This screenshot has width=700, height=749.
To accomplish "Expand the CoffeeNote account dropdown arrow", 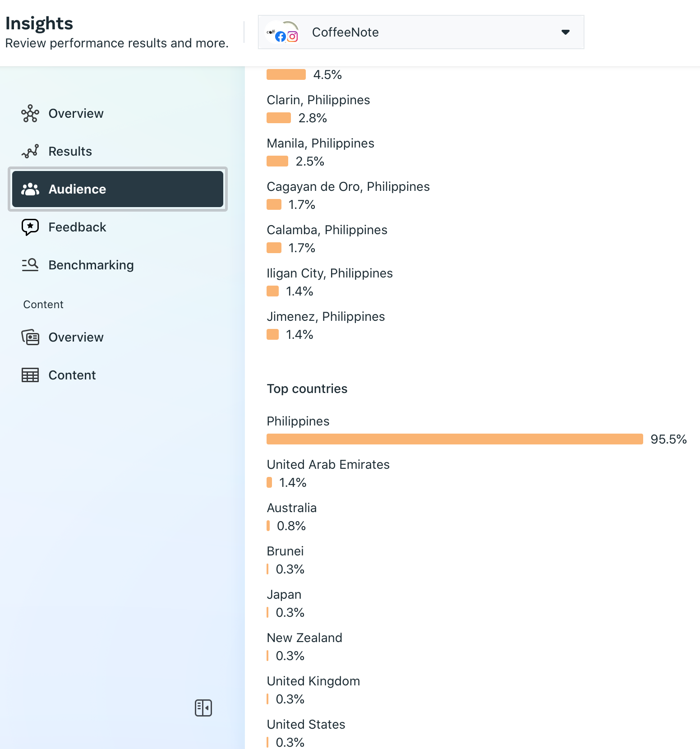I will coord(565,32).
